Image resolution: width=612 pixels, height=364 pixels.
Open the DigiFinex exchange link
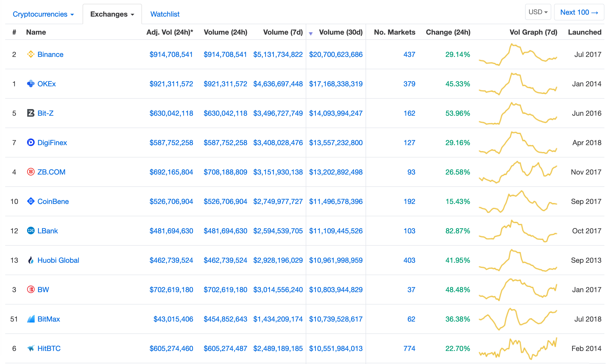point(52,143)
